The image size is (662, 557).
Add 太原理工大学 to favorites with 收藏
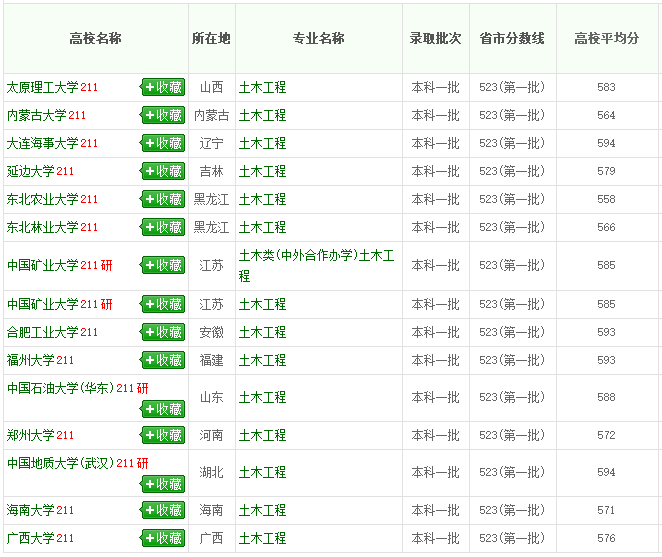point(163,87)
